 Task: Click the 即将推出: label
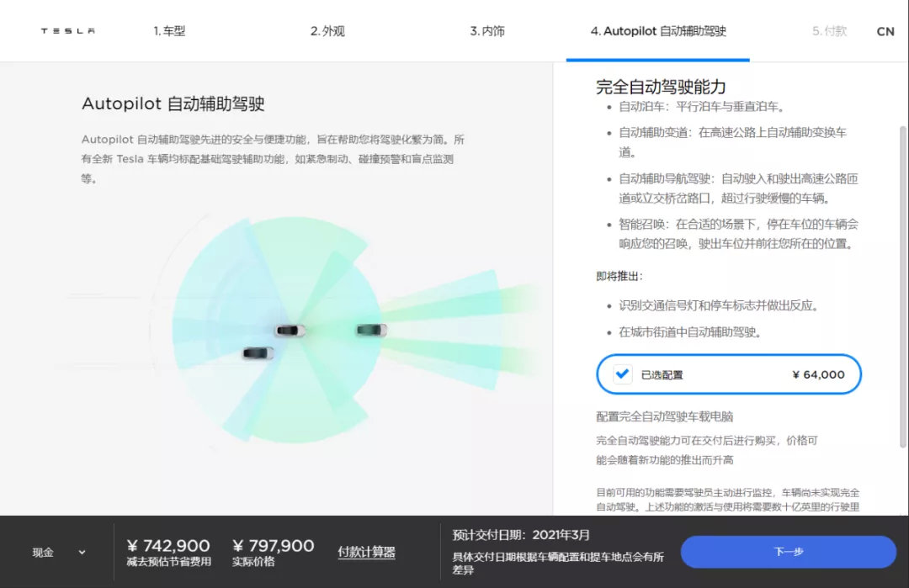[619, 276]
